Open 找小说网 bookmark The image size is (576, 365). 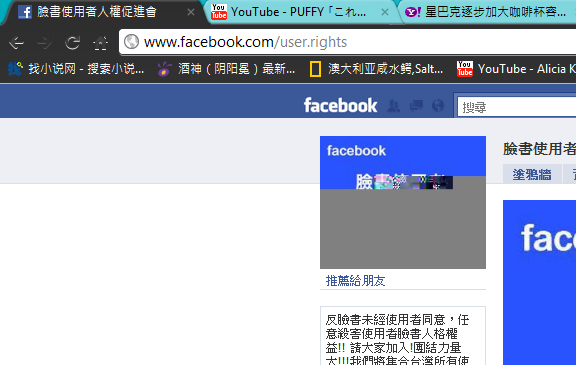coord(76,69)
